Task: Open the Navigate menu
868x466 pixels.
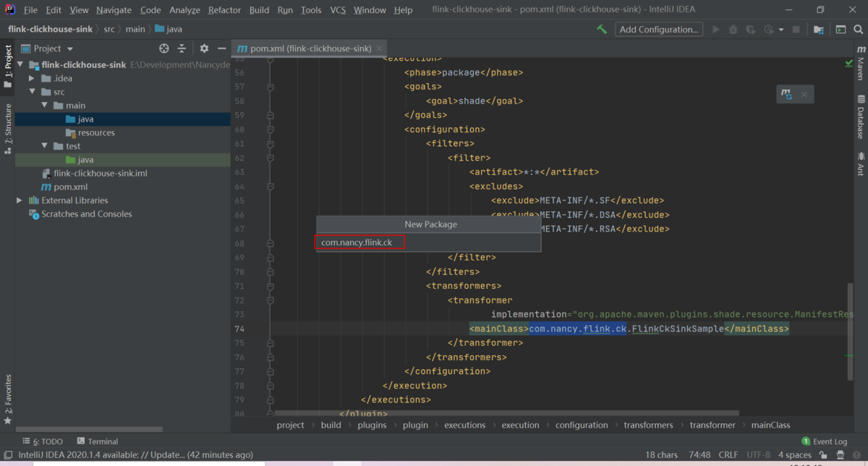Action: click(x=114, y=10)
